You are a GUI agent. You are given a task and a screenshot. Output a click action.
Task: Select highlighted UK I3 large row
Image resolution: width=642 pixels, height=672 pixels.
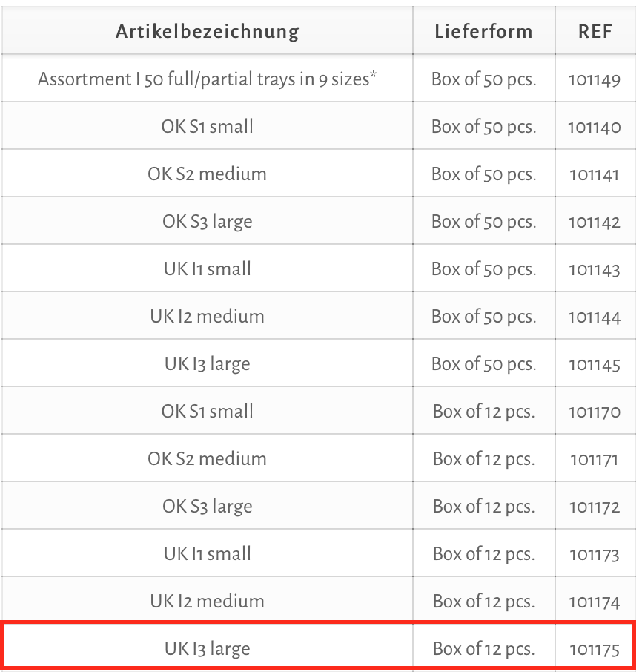point(318,646)
